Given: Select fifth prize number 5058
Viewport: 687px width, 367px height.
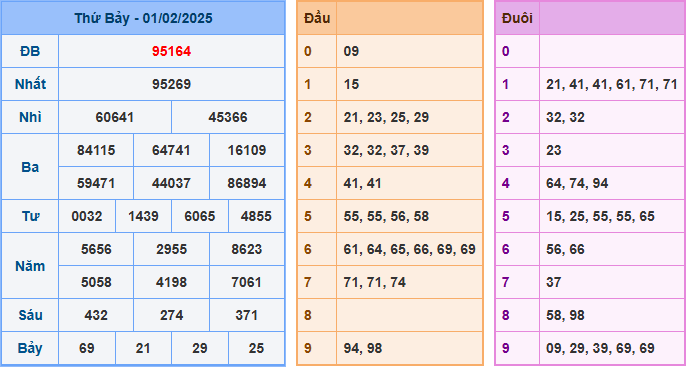Looking at the screenshot, I should tap(96, 282).
